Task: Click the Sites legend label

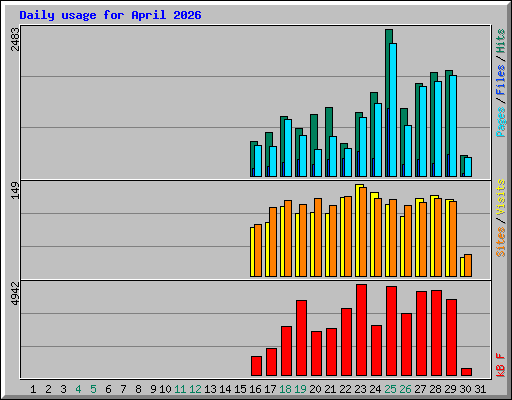Action: pyautogui.click(x=500, y=242)
